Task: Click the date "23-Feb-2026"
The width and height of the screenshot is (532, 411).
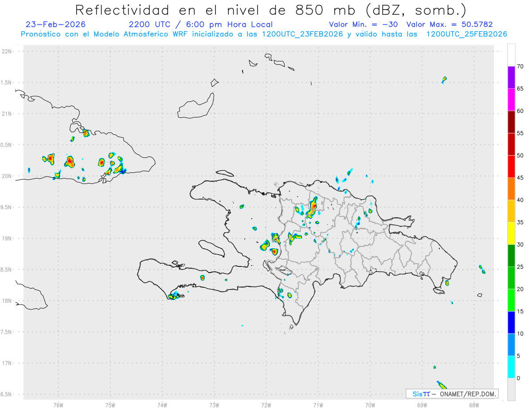Action: (x=55, y=24)
